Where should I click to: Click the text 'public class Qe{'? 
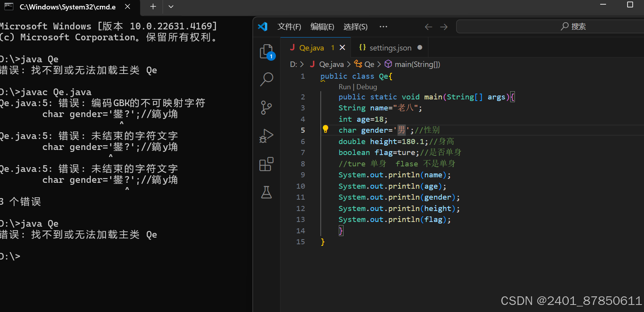coord(356,76)
